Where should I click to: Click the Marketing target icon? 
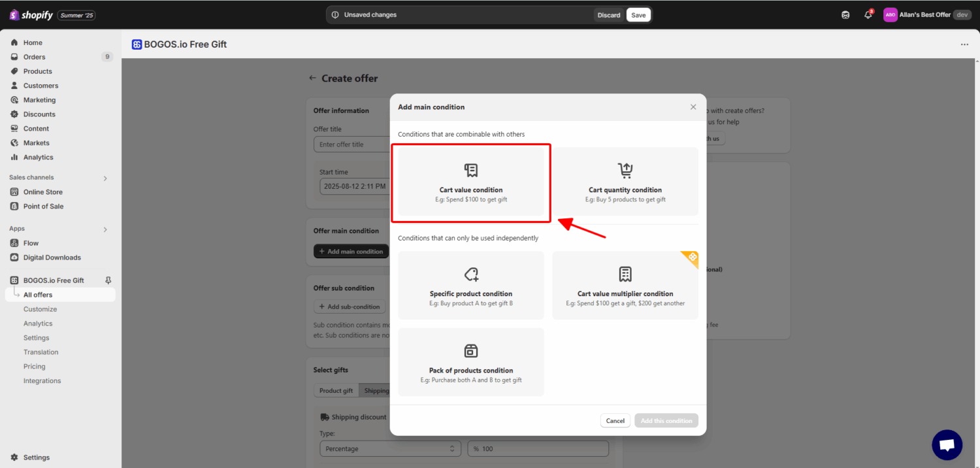point(14,100)
